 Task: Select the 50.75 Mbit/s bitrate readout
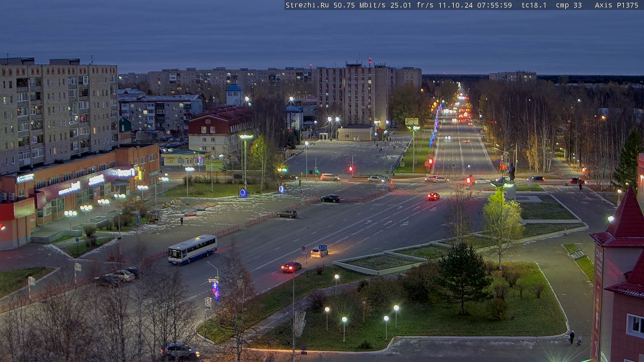pos(360,5)
